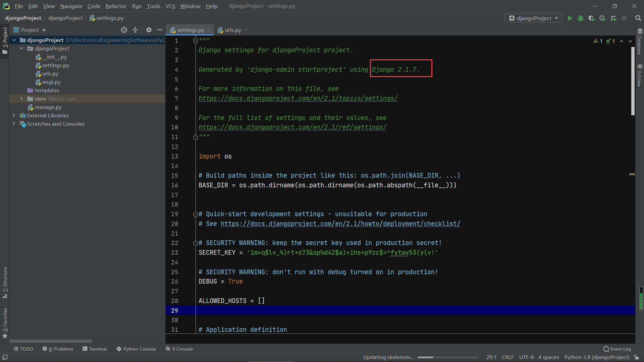Viewport: 644px width, 362px height.
Task: Click the Debug bug icon
Action: click(581, 18)
